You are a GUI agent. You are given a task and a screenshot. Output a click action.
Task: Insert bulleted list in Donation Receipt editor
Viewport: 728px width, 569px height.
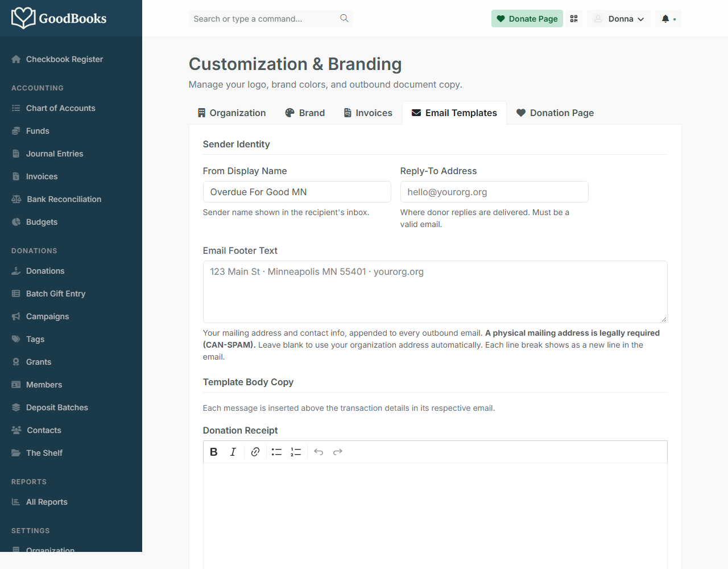(276, 452)
